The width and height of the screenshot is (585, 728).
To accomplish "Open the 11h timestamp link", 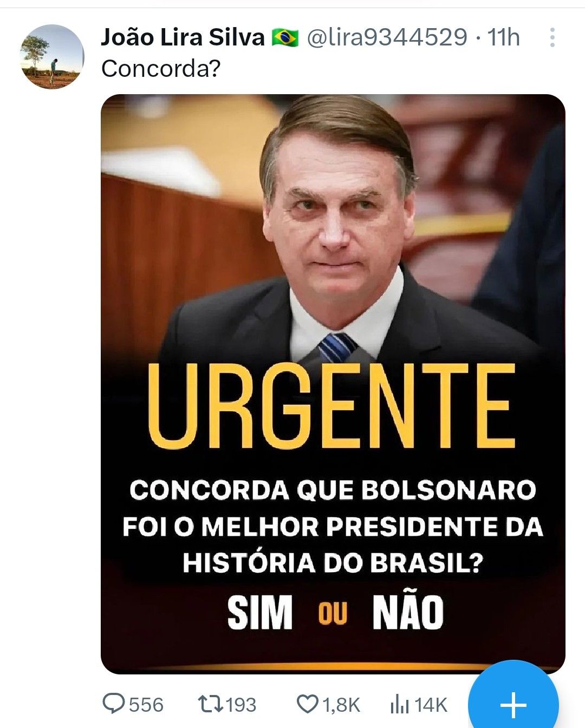I will (504, 37).
